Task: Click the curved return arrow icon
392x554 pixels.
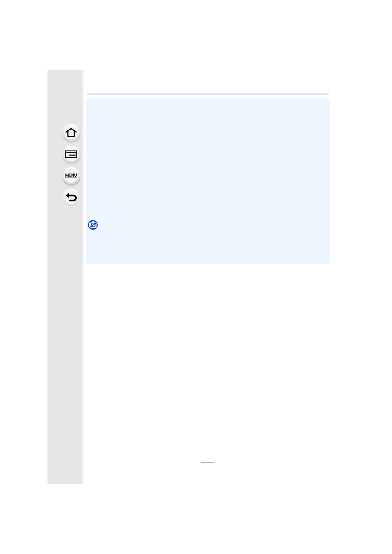Action: pos(71,197)
